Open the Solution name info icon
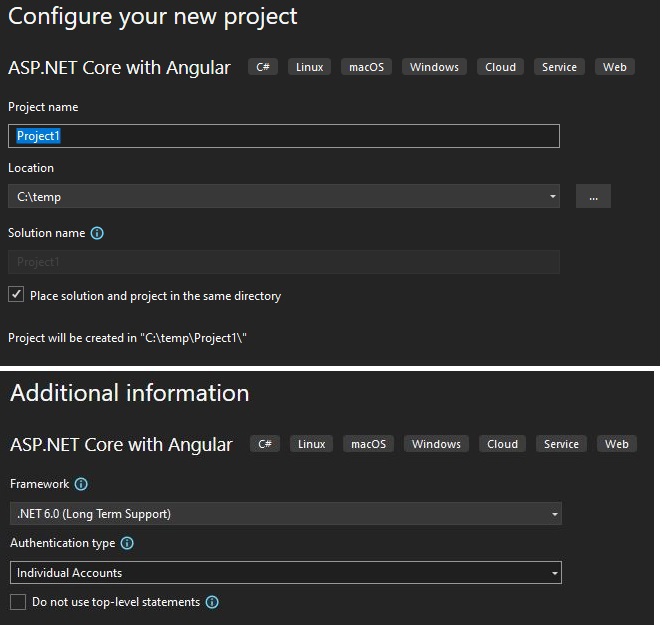The width and height of the screenshot is (662, 625). point(97,233)
